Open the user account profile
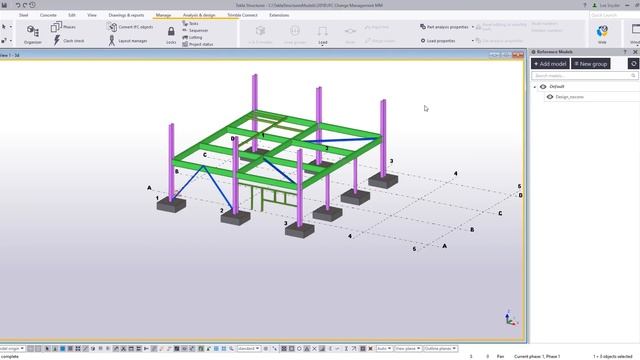 click(606, 5)
